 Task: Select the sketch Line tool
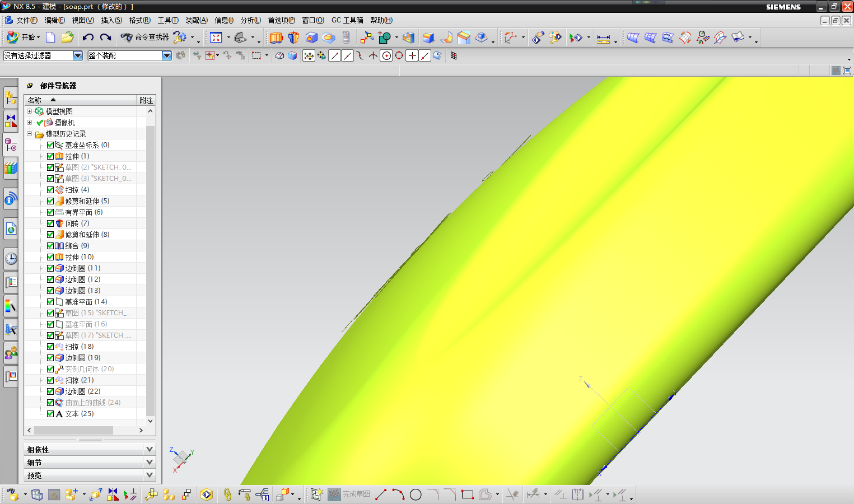381,494
